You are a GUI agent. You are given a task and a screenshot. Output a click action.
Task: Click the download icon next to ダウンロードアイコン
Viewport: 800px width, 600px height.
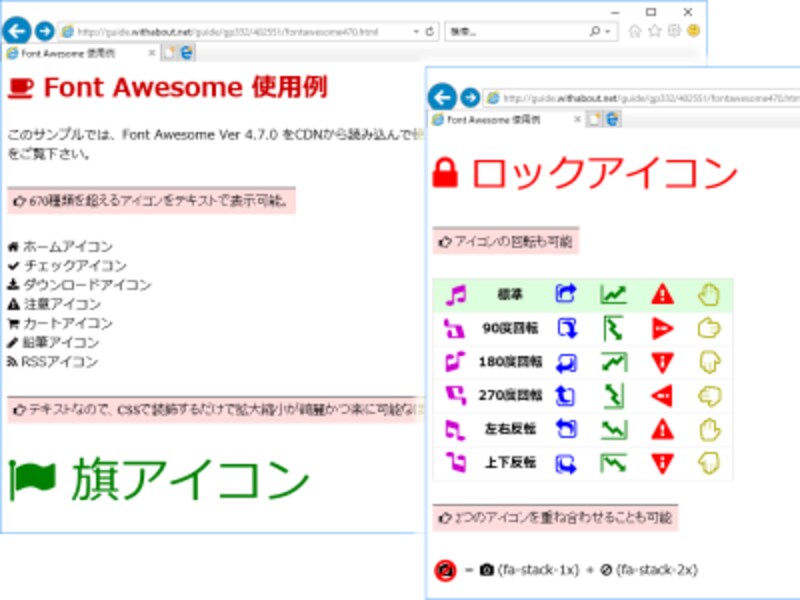click(13, 285)
